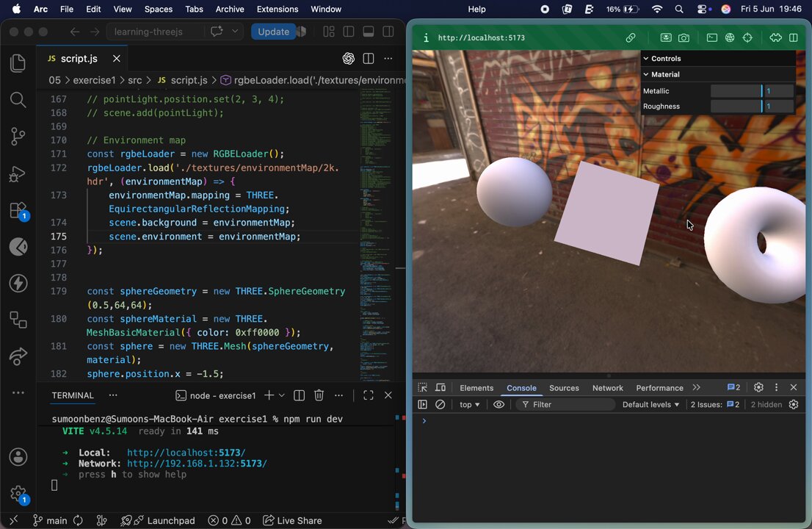This screenshot has height=529, width=812.
Task: Open the Explorer view in sidebar
Action: tap(18, 62)
